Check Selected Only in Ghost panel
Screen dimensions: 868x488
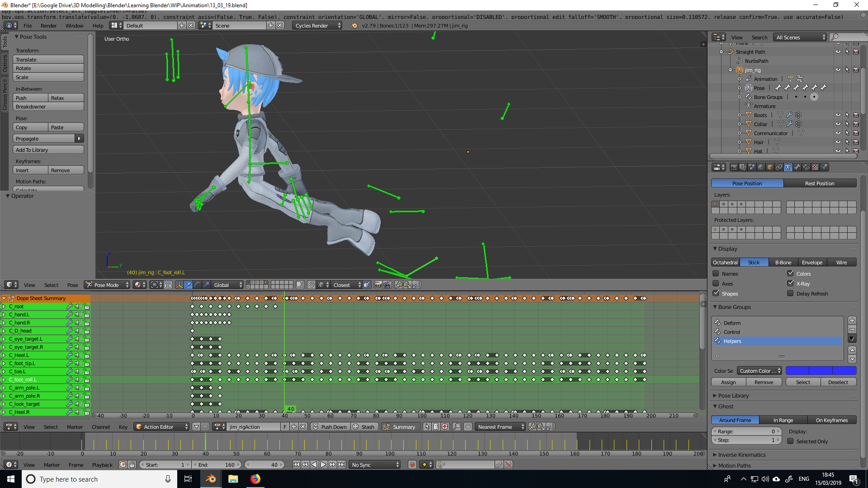click(790, 441)
